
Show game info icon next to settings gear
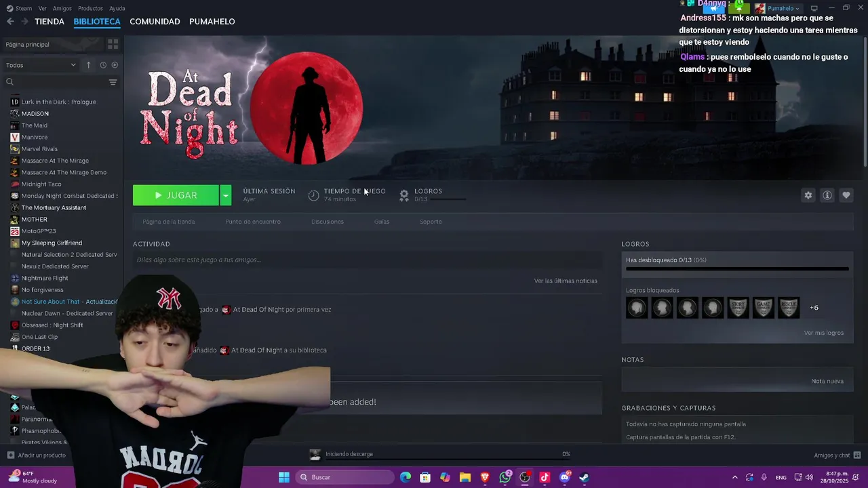pyautogui.click(x=827, y=195)
